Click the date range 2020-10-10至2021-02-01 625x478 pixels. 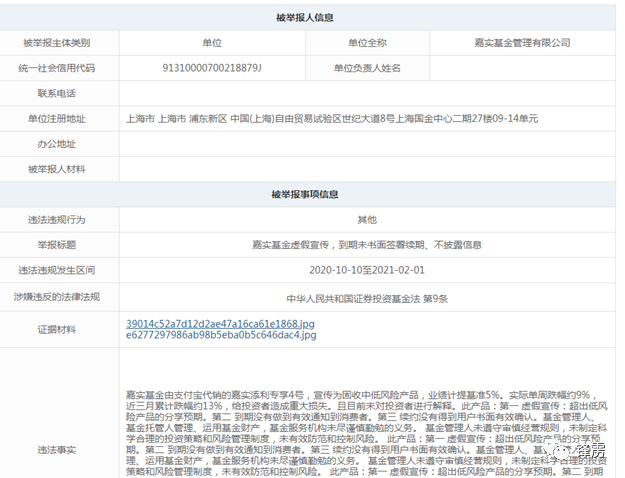point(367,270)
